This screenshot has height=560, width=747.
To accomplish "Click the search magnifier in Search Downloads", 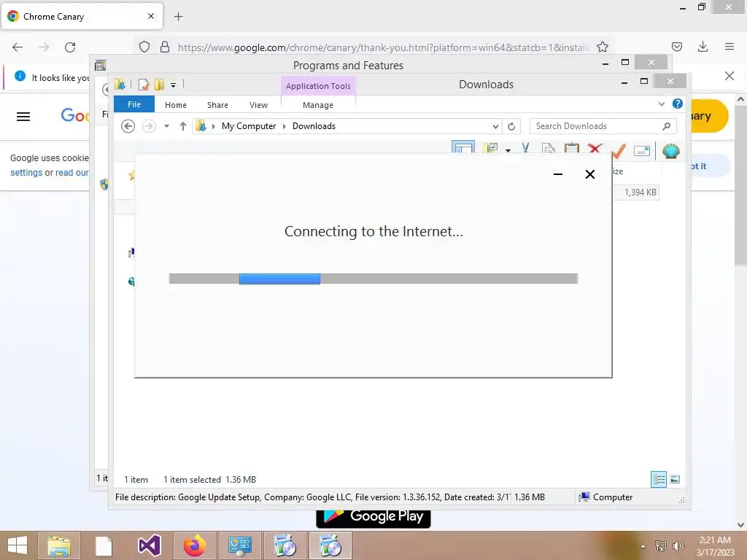I will click(x=666, y=126).
